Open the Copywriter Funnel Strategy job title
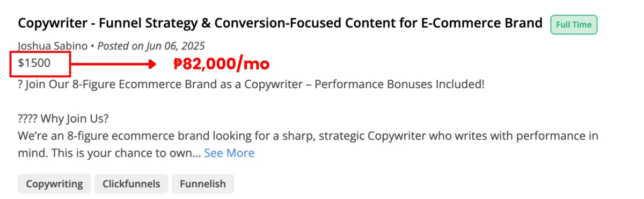 280,24
